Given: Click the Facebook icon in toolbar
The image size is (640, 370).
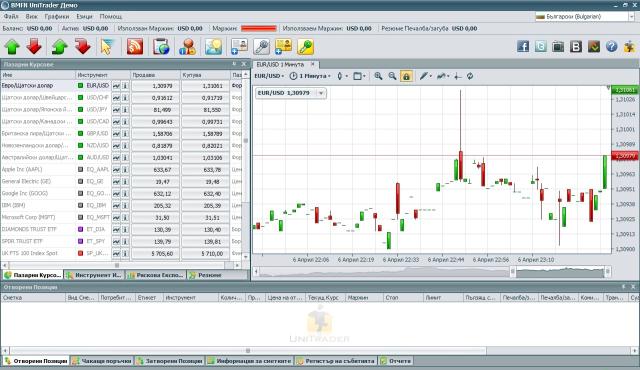Looking at the screenshot, I should [523, 47].
